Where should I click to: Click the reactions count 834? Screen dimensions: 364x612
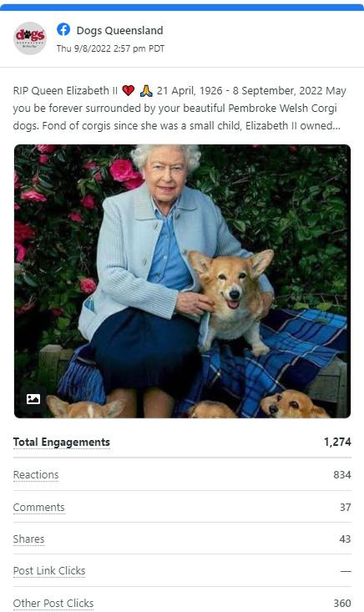pyautogui.click(x=342, y=475)
